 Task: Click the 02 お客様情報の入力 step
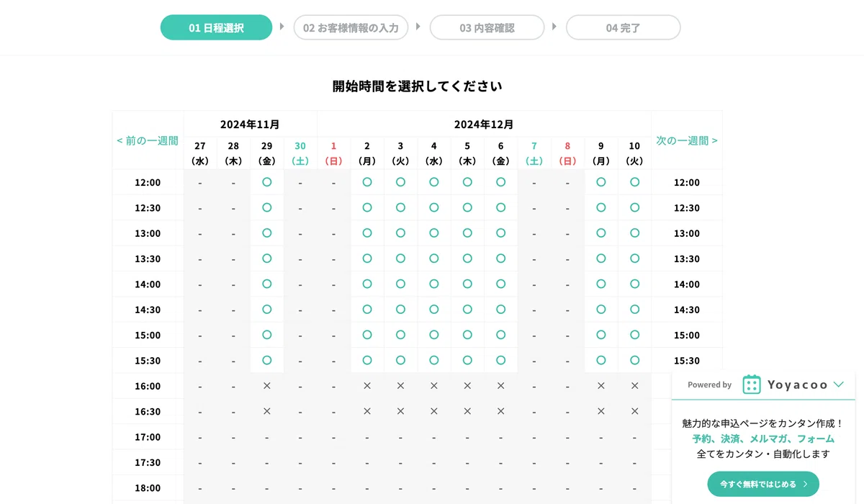[351, 28]
